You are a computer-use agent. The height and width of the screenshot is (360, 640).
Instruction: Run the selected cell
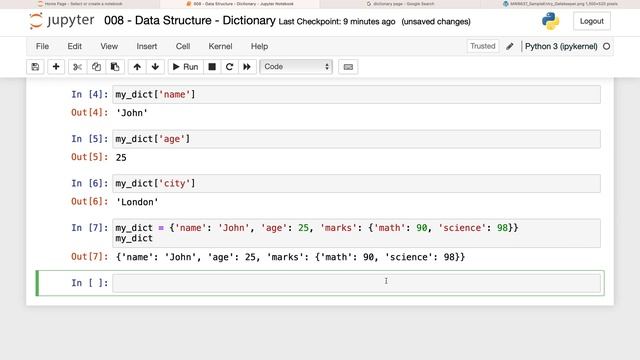tap(185, 67)
